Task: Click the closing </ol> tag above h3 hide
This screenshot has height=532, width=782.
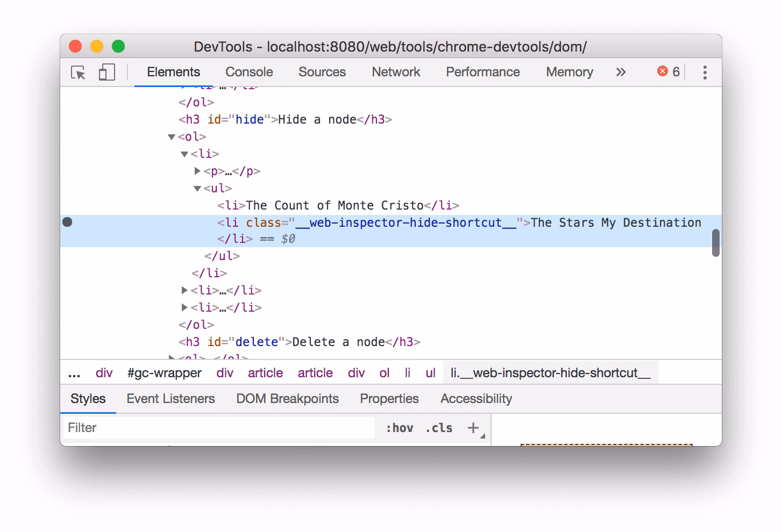Action: tap(196, 102)
